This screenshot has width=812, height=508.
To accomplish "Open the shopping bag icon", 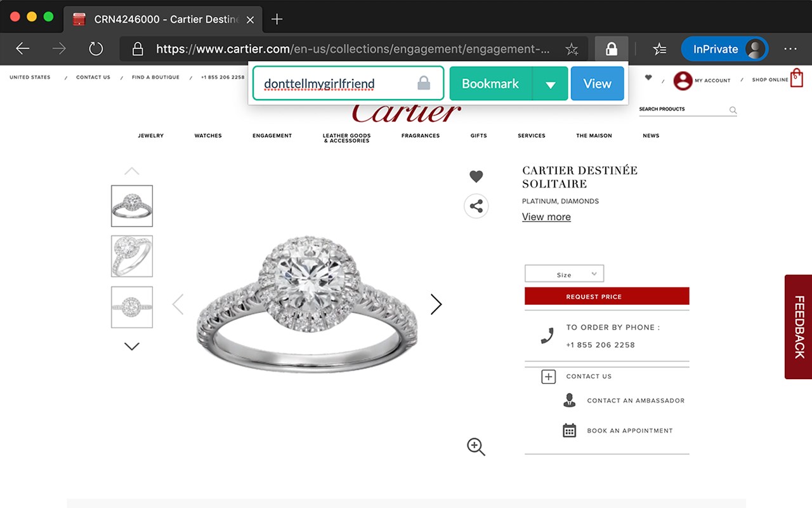I will coord(797,78).
